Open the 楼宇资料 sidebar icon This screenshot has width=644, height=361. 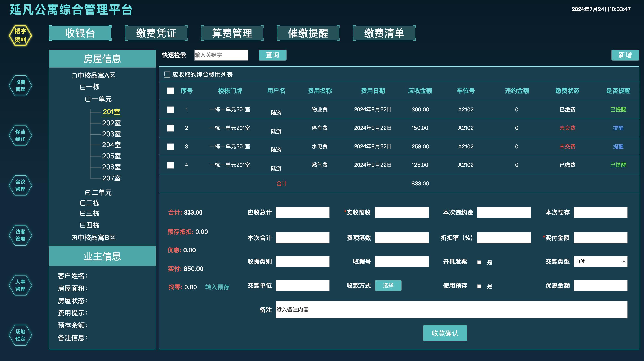click(20, 36)
